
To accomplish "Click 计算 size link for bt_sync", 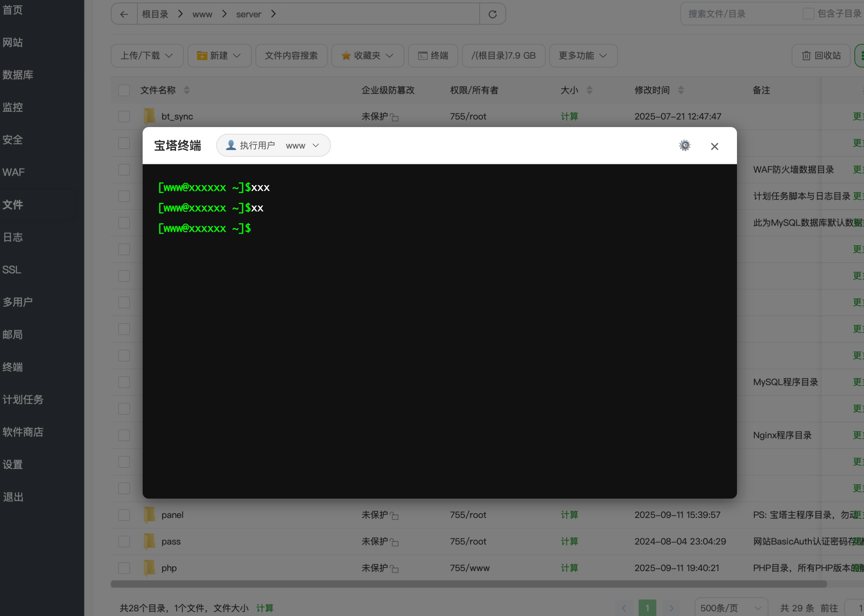I will click(569, 116).
